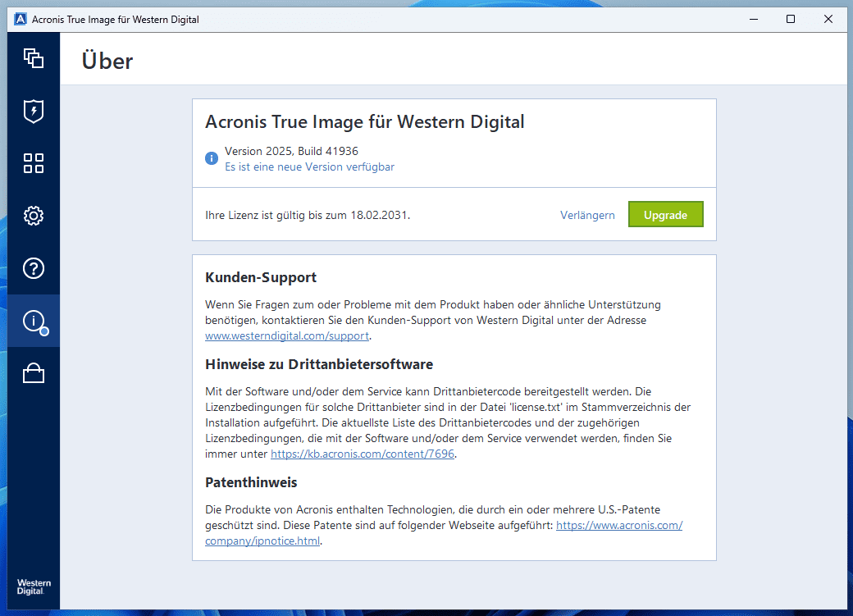The width and height of the screenshot is (853, 616).
Task: Click the Acronis app icon in title bar
Action: click(x=21, y=19)
